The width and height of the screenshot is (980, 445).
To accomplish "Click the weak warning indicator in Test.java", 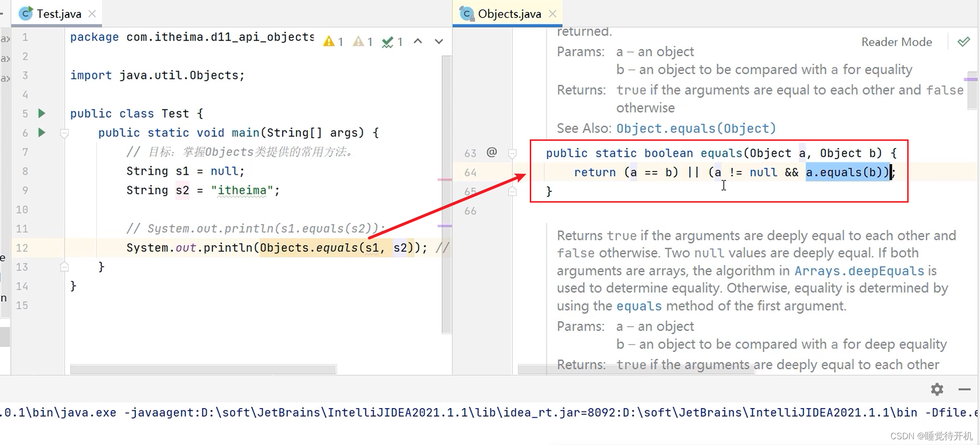I will click(363, 42).
